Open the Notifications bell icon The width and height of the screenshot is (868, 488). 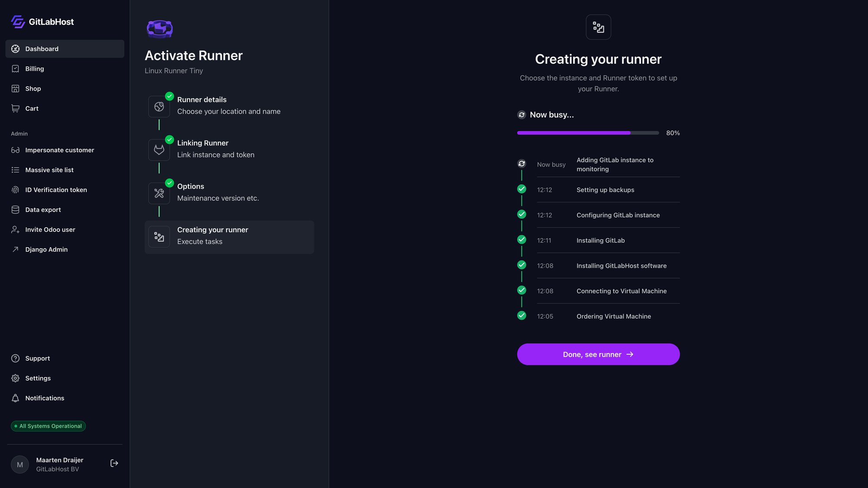(15, 398)
